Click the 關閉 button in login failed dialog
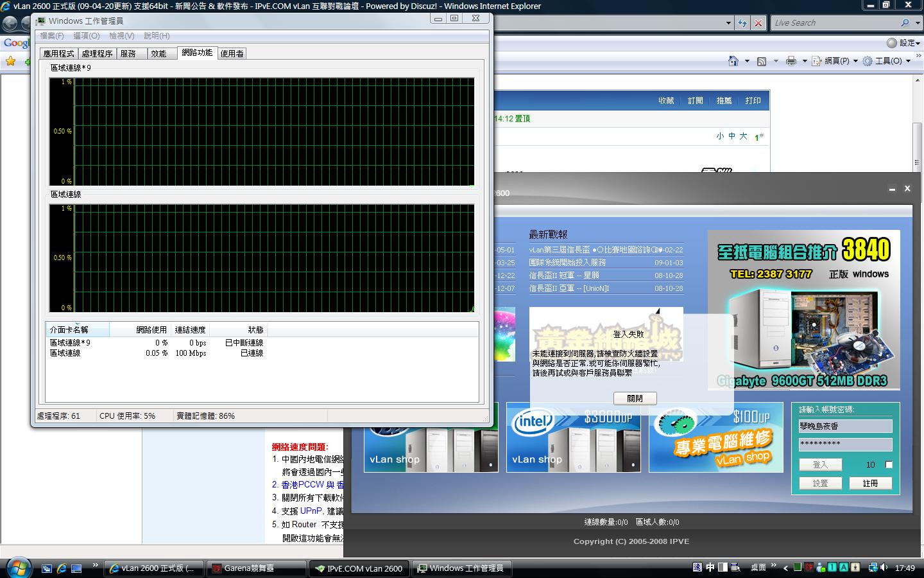 (x=635, y=398)
